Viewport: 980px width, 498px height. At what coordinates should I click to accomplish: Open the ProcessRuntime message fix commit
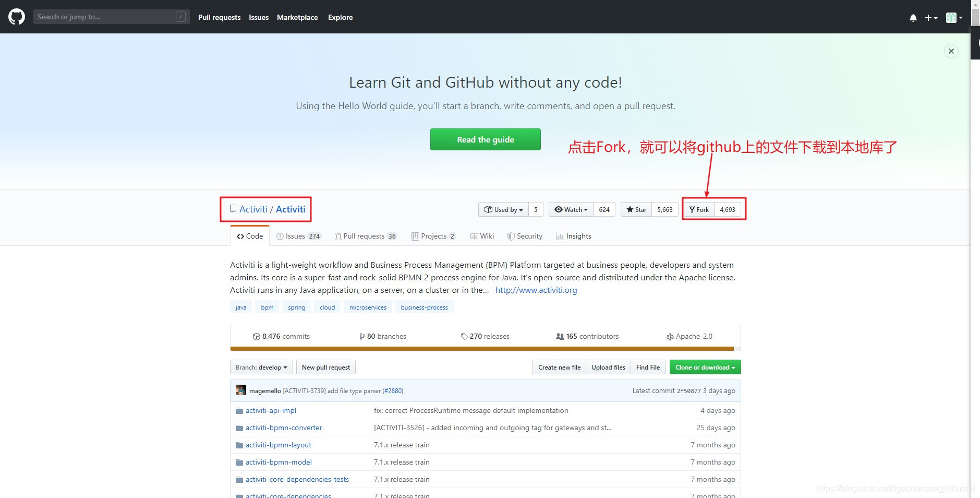471,410
